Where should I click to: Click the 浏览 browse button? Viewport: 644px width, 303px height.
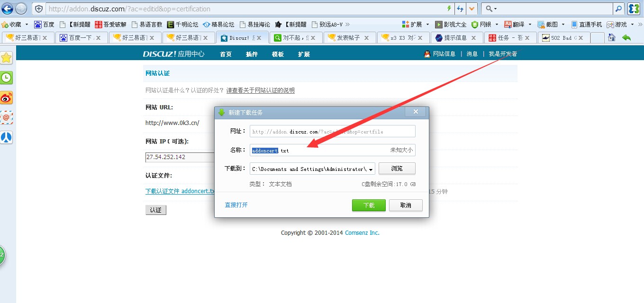coord(397,169)
